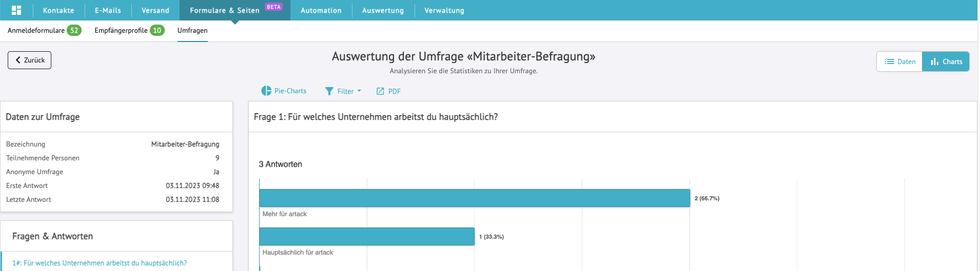Screen dimensions: 980x271
Task: Open the Auswertung menu
Action: point(383,10)
